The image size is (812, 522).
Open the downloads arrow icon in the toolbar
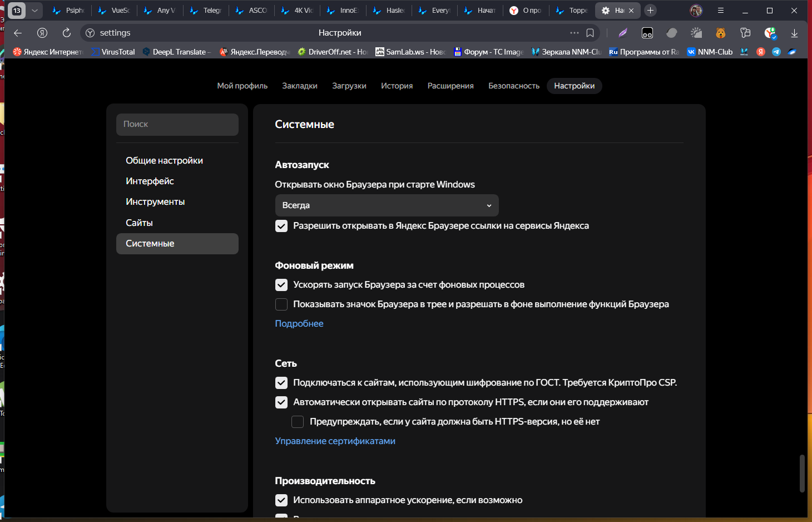point(794,33)
